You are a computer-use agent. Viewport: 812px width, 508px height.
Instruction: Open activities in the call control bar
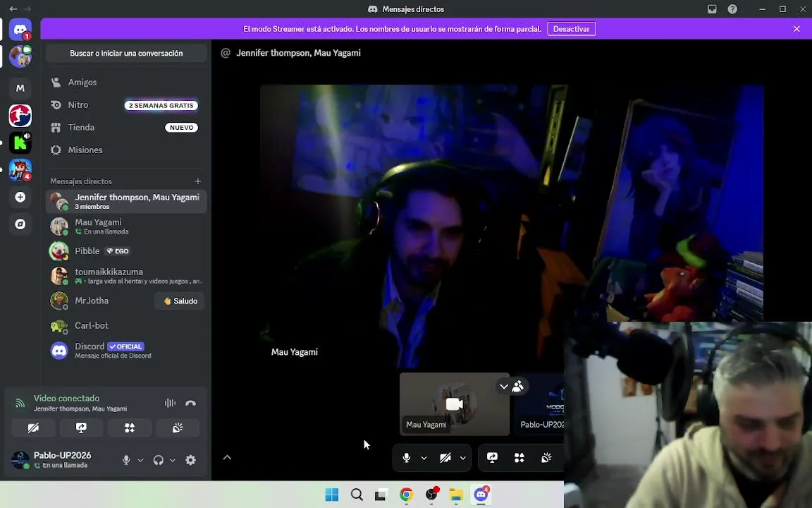click(519, 458)
